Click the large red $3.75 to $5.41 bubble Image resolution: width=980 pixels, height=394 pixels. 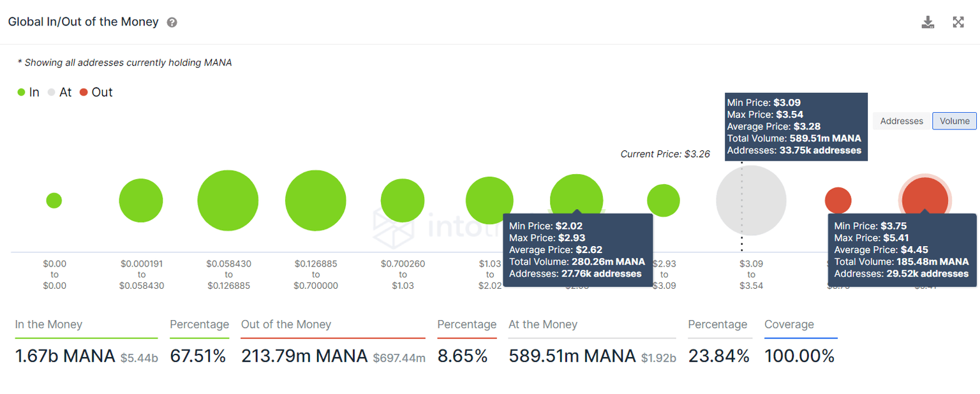(x=924, y=194)
